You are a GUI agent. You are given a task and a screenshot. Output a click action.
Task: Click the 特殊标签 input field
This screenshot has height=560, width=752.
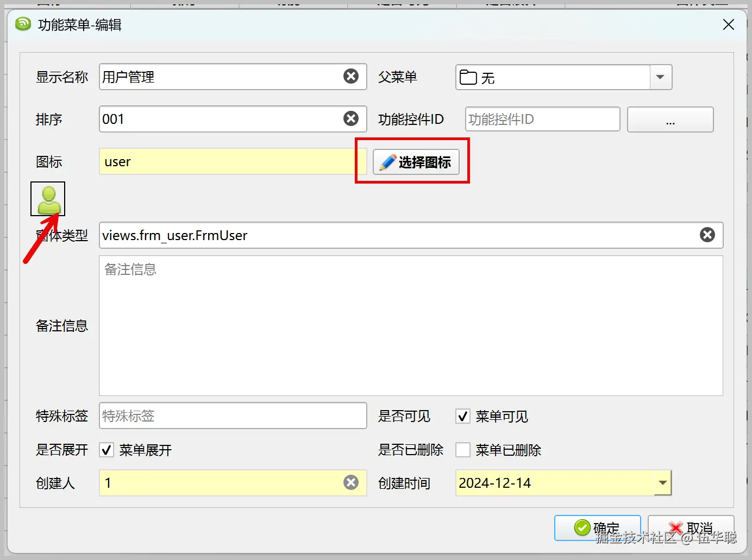click(x=233, y=416)
